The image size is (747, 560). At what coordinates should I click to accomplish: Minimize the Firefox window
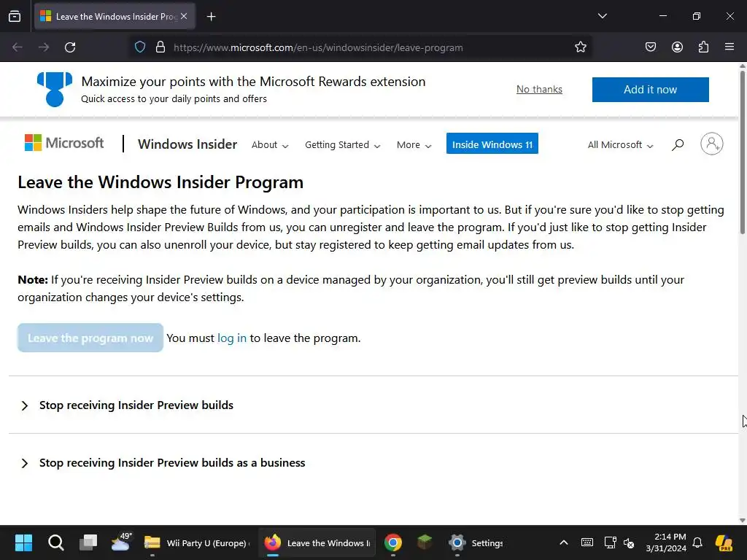coord(662,16)
